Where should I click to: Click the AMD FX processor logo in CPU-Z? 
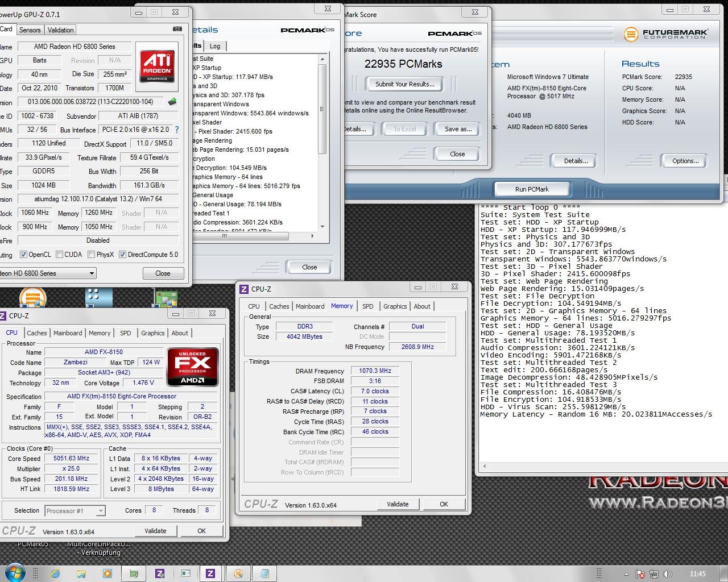click(x=192, y=367)
